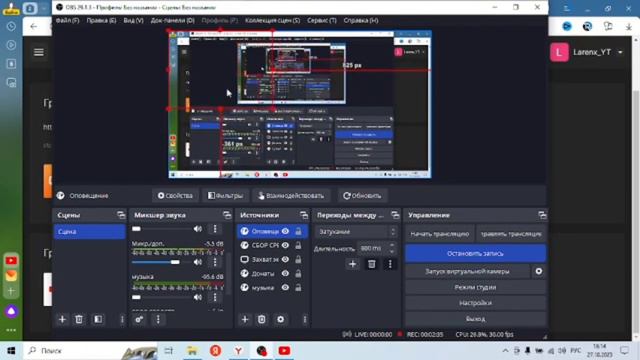The image size is (640, 360).
Task: Hide the Донаты source
Action: [285, 273]
